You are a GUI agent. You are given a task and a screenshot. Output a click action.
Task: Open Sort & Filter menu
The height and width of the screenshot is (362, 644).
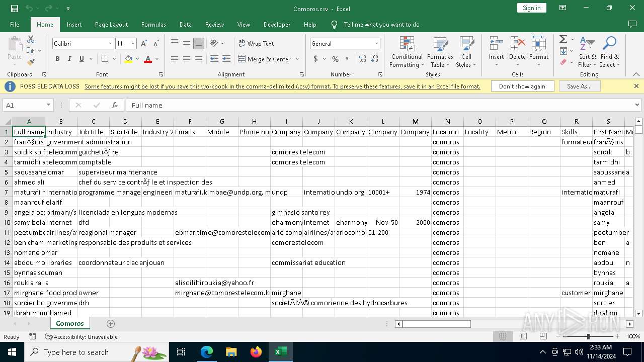pos(587,52)
